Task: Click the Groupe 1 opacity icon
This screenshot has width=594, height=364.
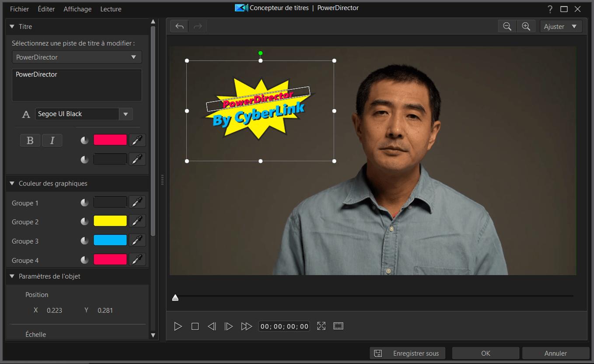Action: click(x=85, y=203)
